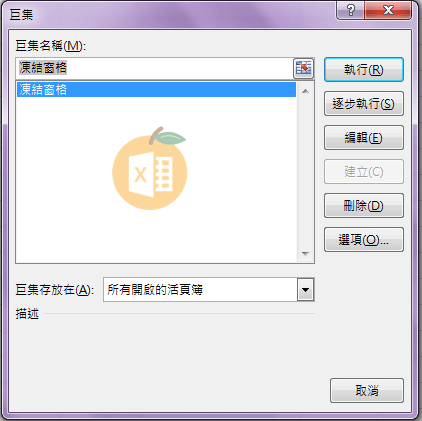Expand the 巨集存放在 dropdown arrow
422x421 pixels.
tap(305, 289)
